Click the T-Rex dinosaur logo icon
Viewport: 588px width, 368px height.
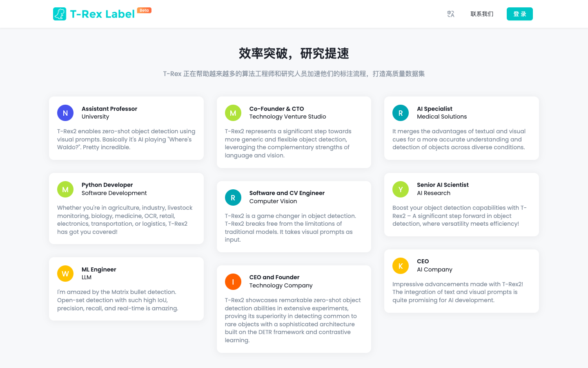(60, 14)
